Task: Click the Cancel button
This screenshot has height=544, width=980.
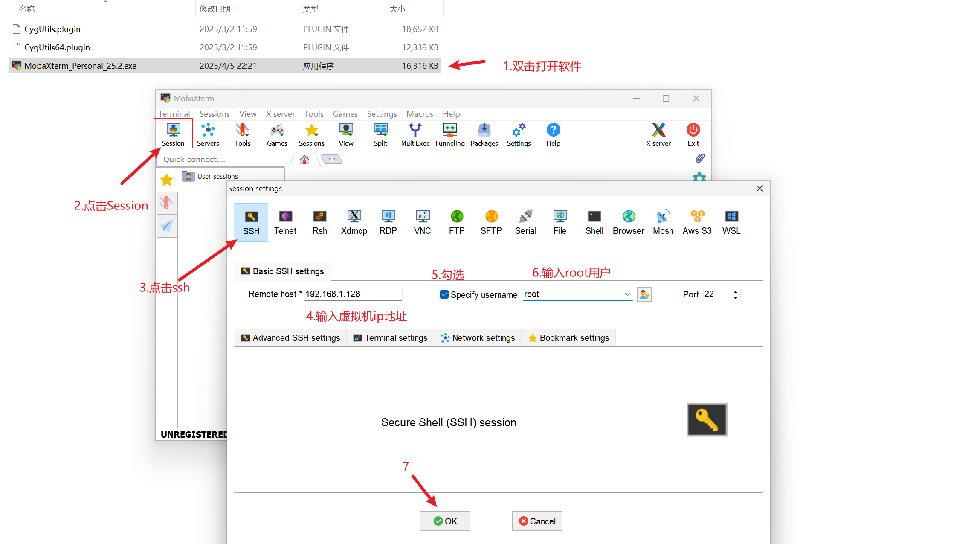Action: coord(537,521)
